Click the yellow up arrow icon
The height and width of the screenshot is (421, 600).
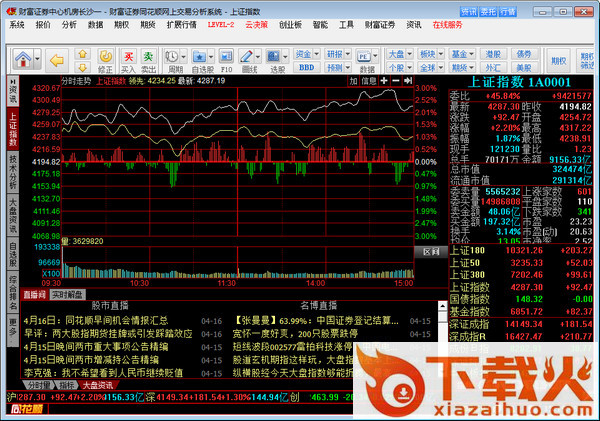83,54
